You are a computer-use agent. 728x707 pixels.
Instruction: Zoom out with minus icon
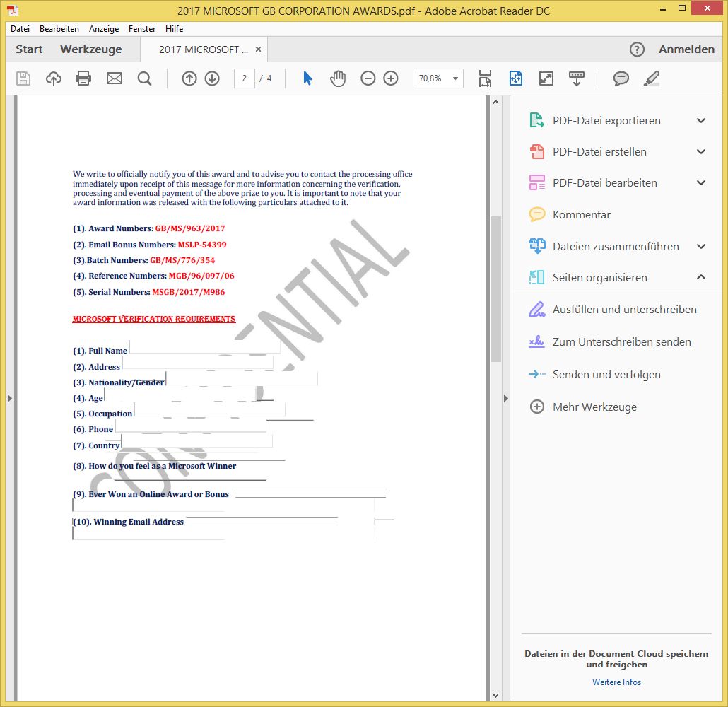(368, 78)
